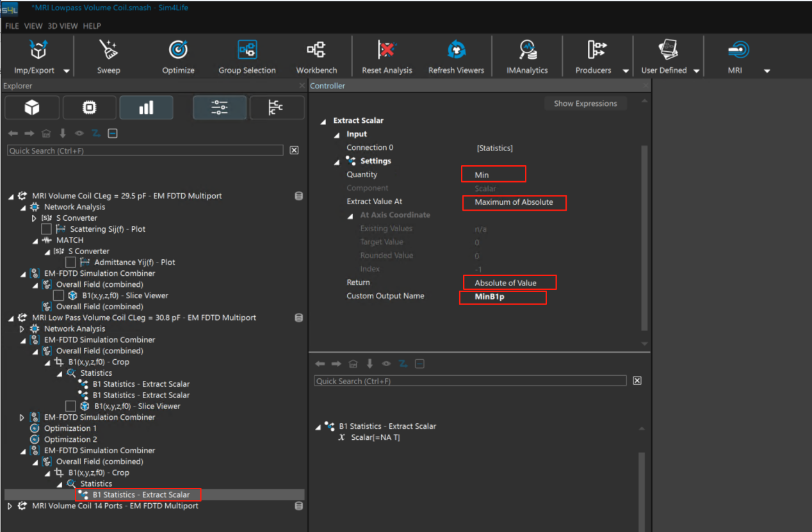Click the Reset Analysis icon

pyautogui.click(x=387, y=51)
